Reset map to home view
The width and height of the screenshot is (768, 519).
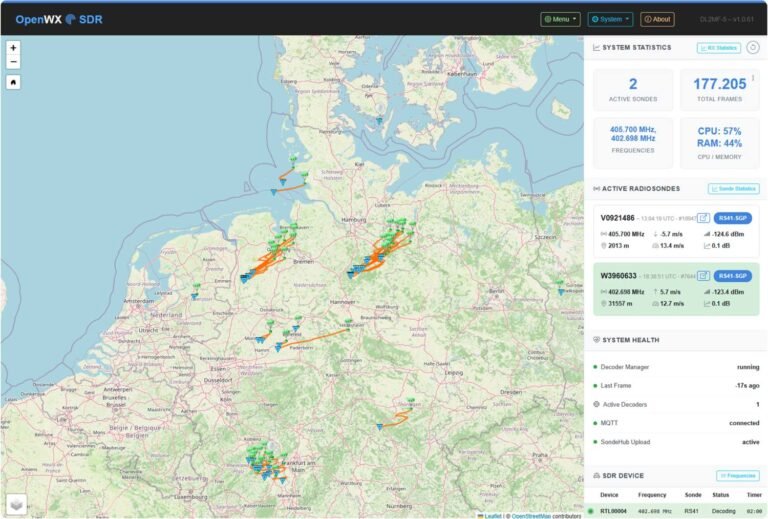coord(13,82)
